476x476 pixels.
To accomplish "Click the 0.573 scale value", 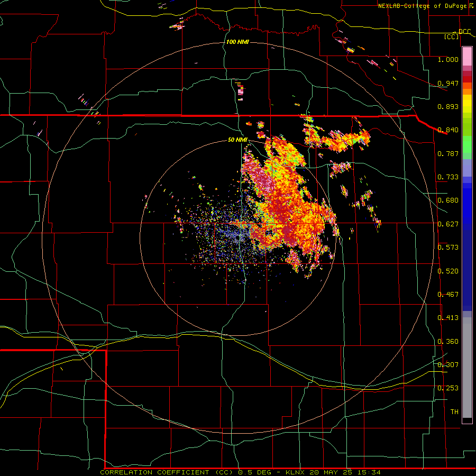I will pos(448,248).
